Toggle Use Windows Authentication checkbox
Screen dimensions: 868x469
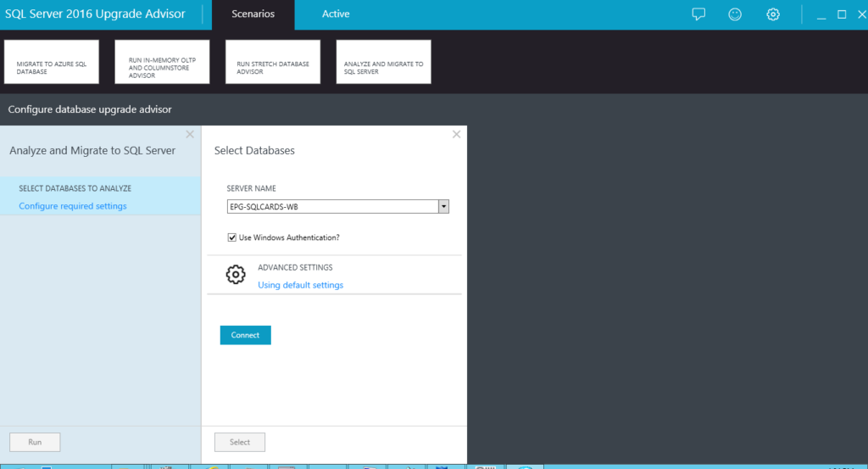point(232,237)
